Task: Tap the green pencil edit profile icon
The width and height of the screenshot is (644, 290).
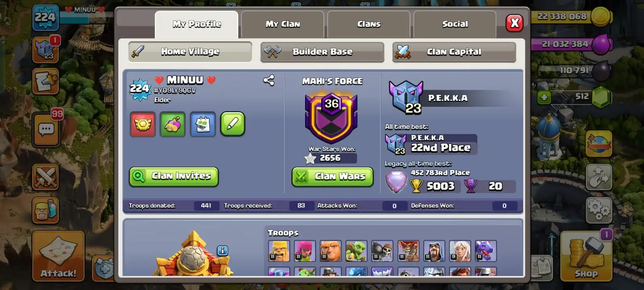Action: [233, 124]
